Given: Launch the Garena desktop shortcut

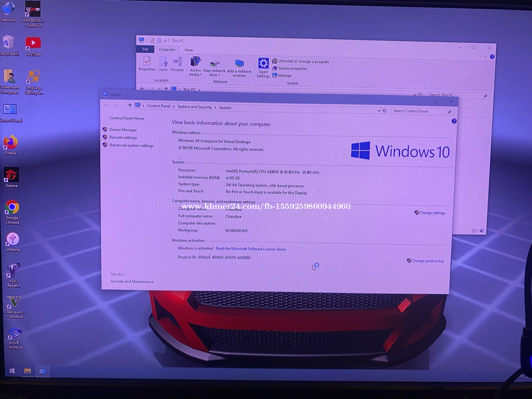Looking at the screenshot, I should click(11, 177).
